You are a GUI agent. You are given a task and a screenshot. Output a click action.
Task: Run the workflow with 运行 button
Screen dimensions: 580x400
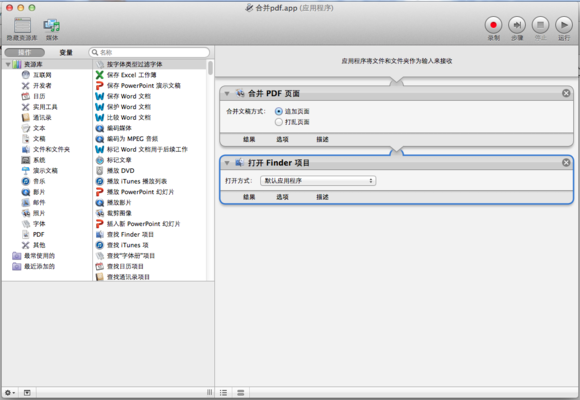click(564, 25)
